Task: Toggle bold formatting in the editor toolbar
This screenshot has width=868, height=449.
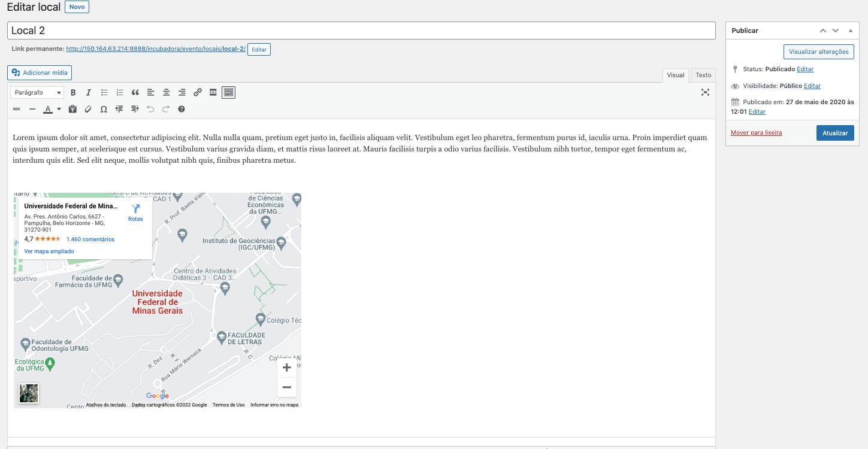Action: tap(73, 93)
